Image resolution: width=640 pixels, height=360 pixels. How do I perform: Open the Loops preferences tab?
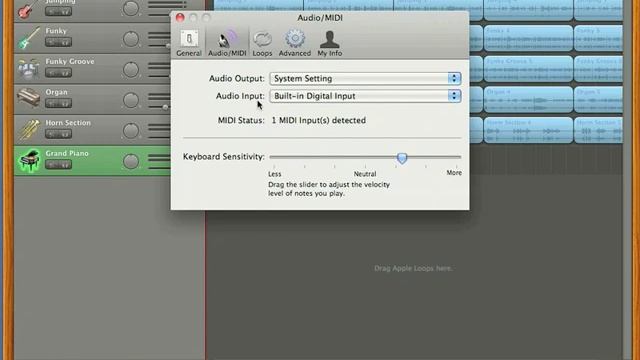[x=262, y=43]
